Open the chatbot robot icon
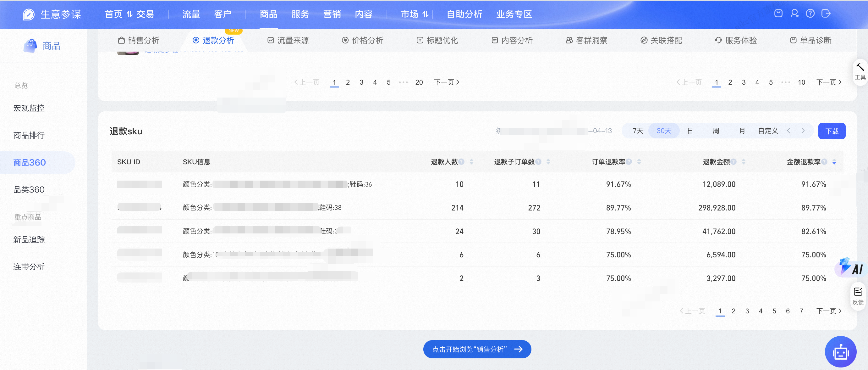Image resolution: width=868 pixels, height=370 pixels. coord(841,352)
